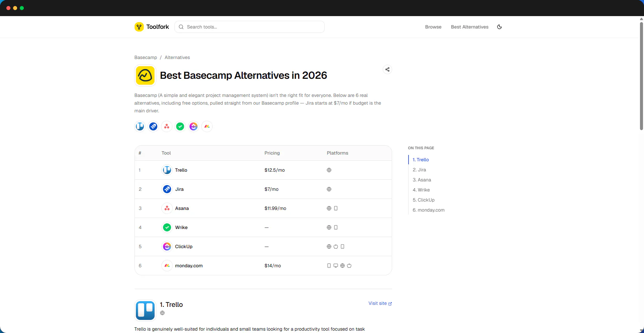Viewport: 644px width, 333px height.
Task: Focus the Search tools input field
Action: (x=250, y=27)
